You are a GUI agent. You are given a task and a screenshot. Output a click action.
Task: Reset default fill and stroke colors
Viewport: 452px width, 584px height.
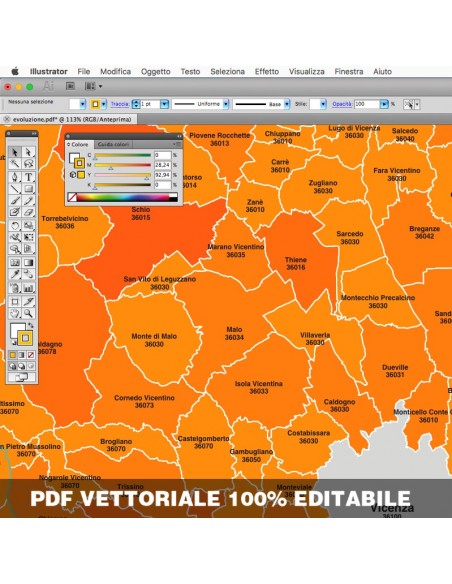tap(13, 343)
